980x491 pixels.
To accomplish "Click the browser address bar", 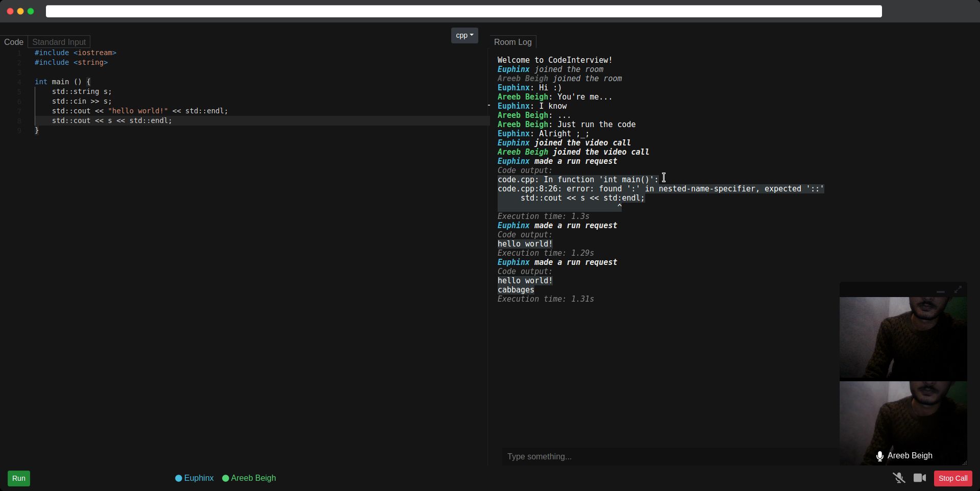I will pyautogui.click(x=463, y=11).
